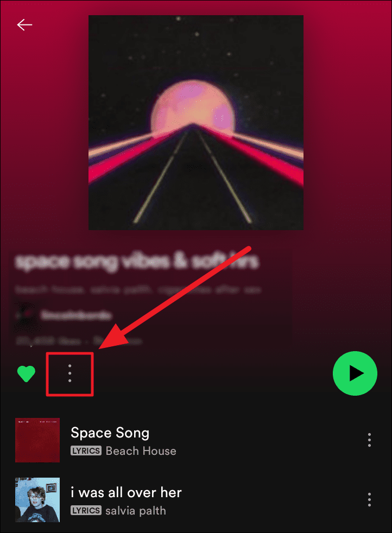The height and width of the screenshot is (533, 392).
Task: Open the blurred playlist owner name
Action: (76, 316)
